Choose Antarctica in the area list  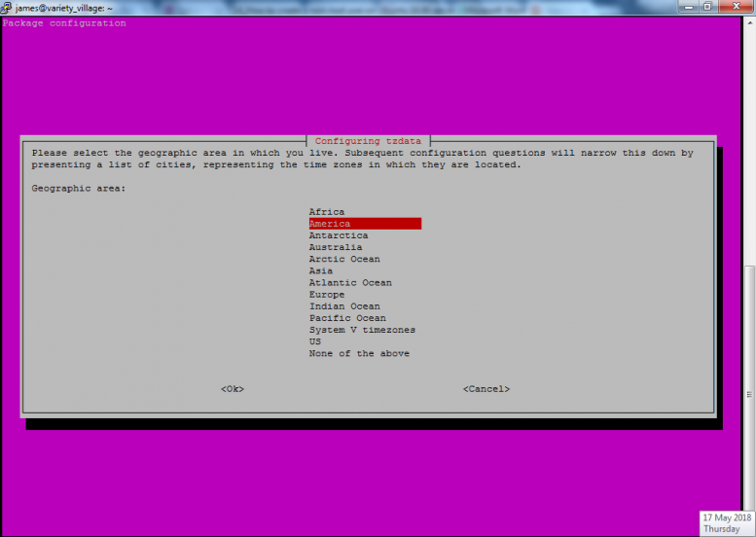pyautogui.click(x=338, y=235)
